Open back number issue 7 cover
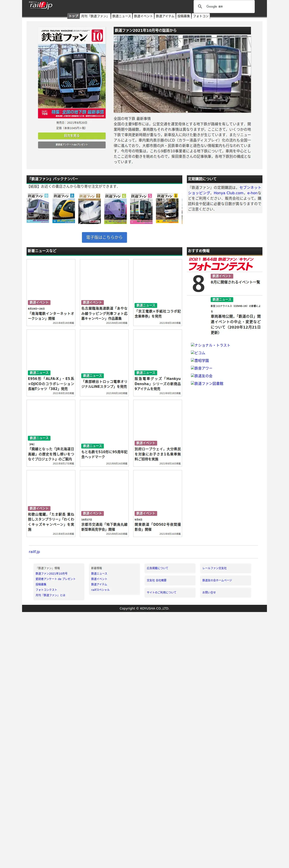The image size is (289, 868). pyautogui.click(x=90, y=208)
